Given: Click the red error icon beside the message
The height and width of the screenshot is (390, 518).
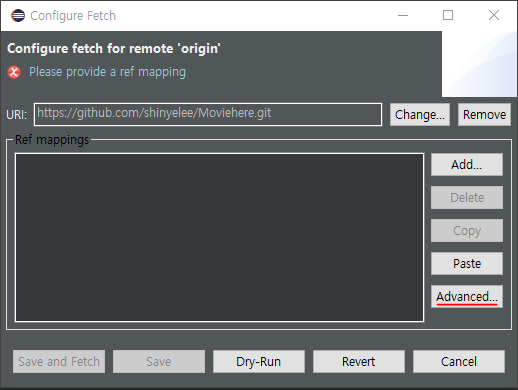Looking at the screenshot, I should 14,72.
